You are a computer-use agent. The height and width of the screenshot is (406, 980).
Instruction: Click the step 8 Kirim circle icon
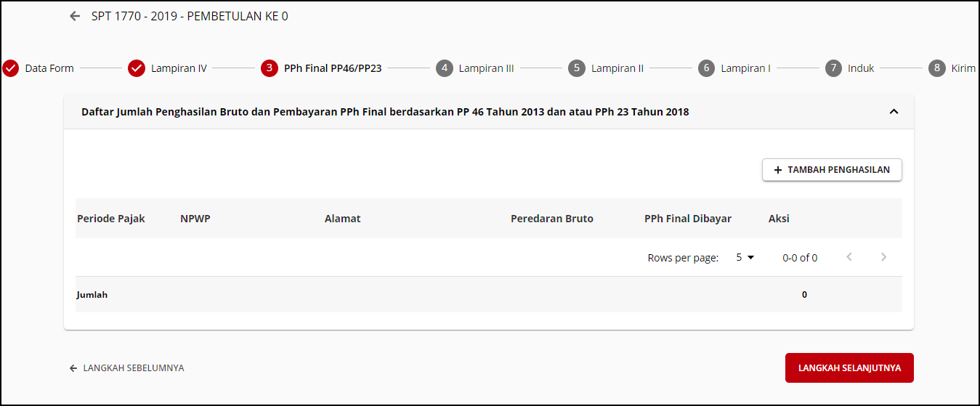936,68
